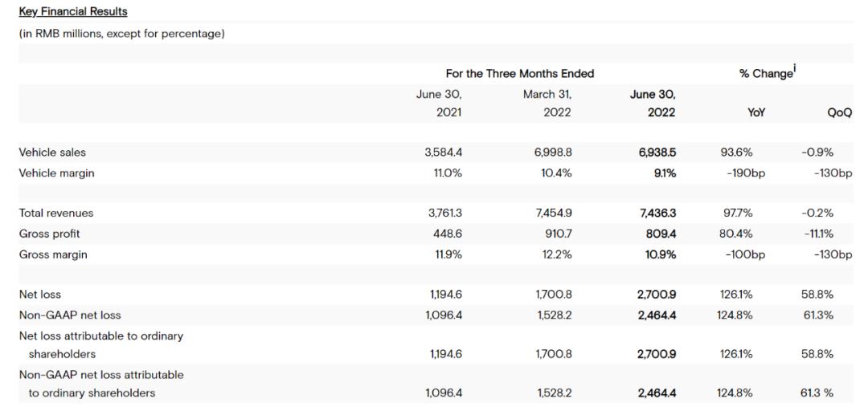Viewport: 868px width, 411px height.
Task: Select the vehicle sales value 6,938.5
Action: click(656, 153)
